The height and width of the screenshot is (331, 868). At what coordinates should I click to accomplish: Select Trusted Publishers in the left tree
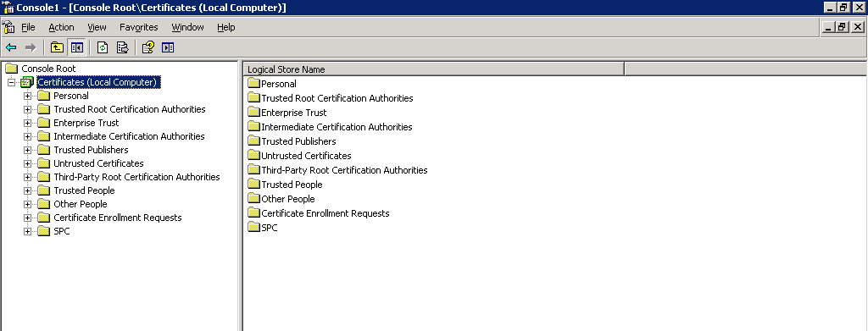[x=91, y=150]
